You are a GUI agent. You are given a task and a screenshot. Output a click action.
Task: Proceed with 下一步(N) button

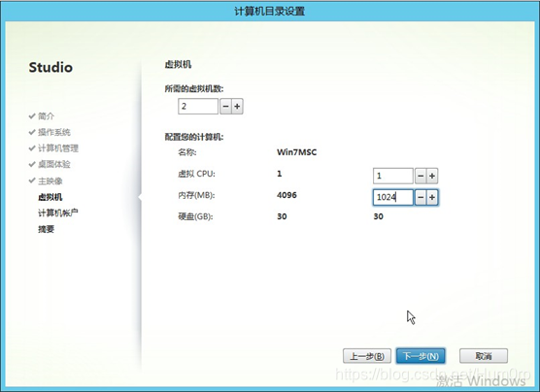tap(421, 356)
